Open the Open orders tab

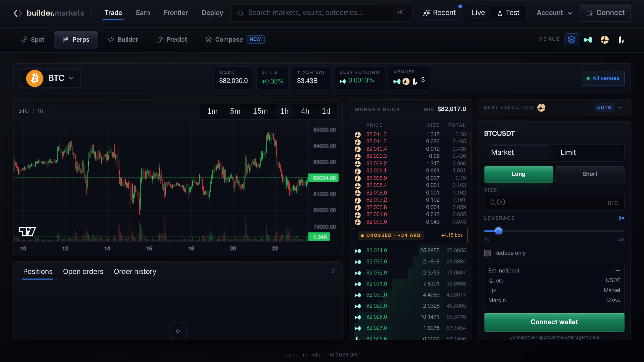(x=83, y=271)
